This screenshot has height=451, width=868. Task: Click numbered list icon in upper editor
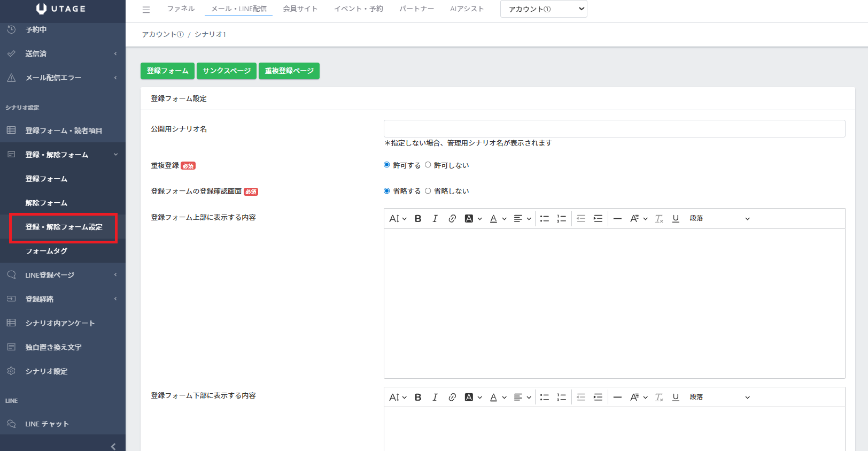click(x=561, y=218)
